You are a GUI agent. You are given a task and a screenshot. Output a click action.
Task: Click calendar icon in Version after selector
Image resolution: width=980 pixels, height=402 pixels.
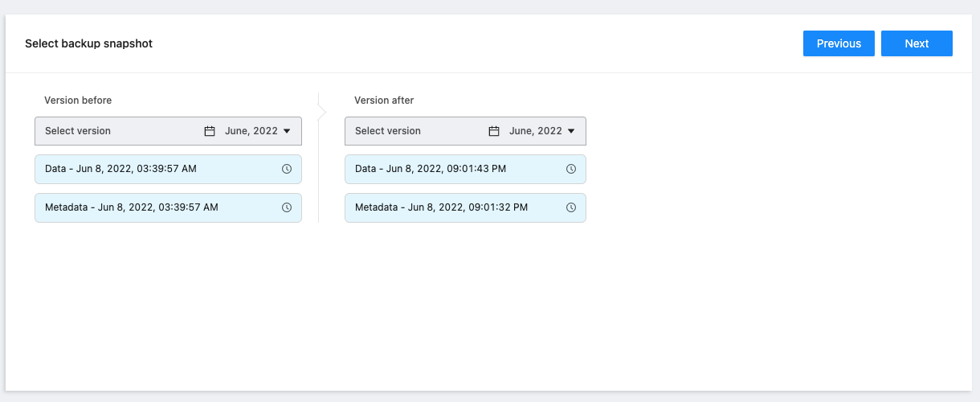[x=494, y=131]
